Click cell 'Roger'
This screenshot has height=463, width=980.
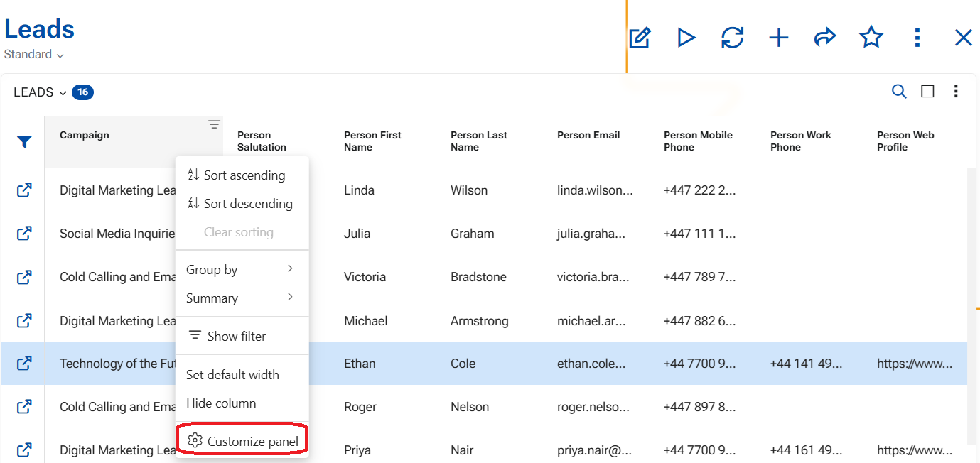[x=361, y=407]
